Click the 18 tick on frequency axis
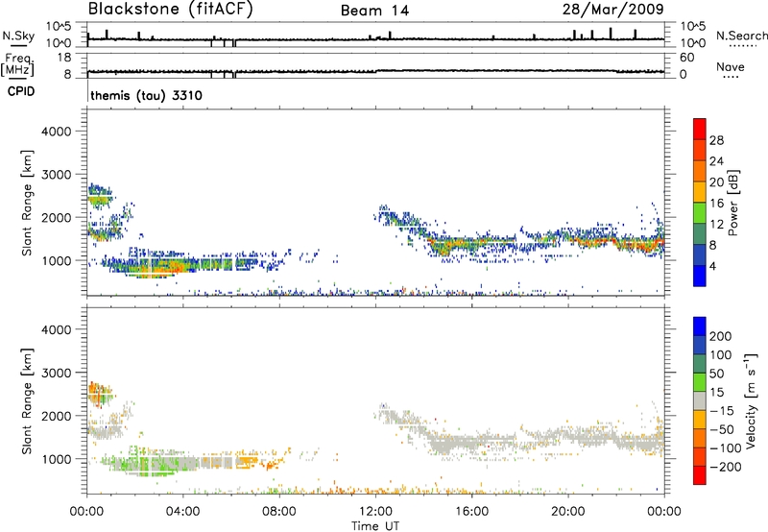 64,58
